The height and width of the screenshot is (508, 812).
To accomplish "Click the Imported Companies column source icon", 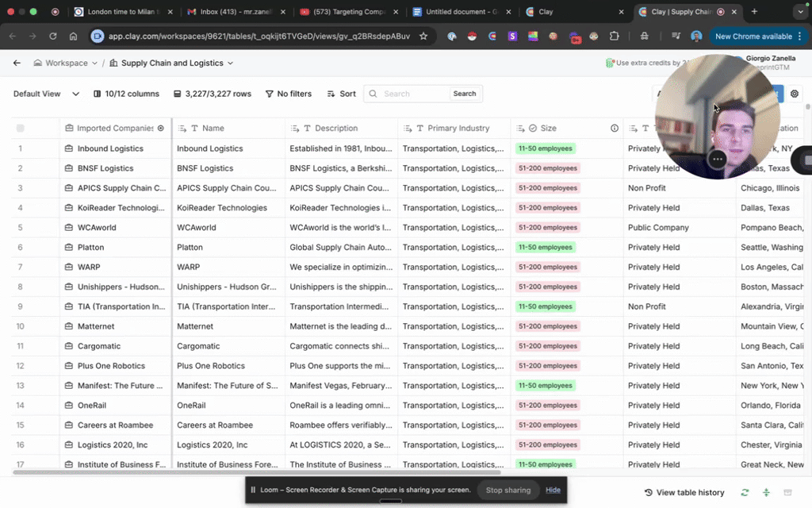I will pos(161,129).
